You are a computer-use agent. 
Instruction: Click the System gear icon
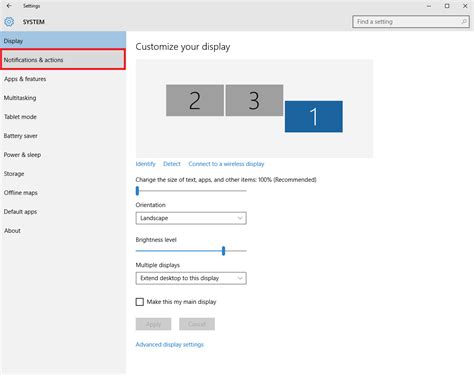point(9,22)
